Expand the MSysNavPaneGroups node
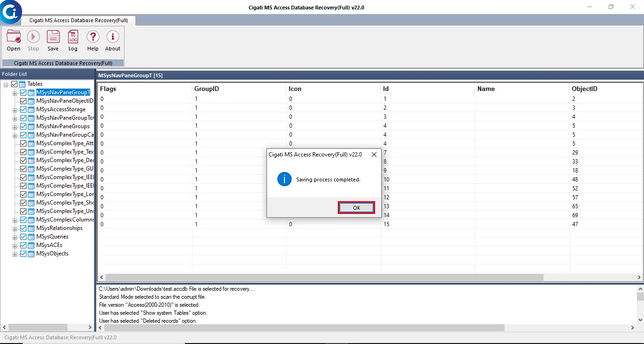 coord(15,127)
